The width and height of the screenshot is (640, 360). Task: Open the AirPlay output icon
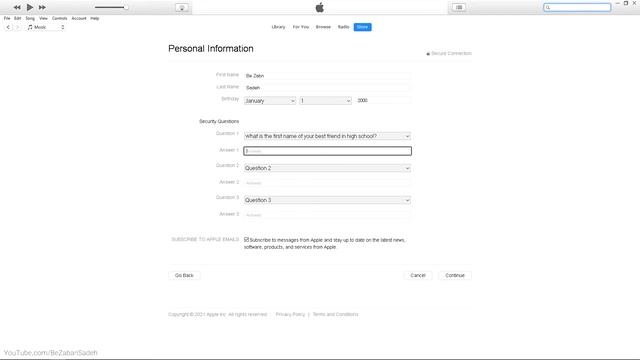[182, 7]
